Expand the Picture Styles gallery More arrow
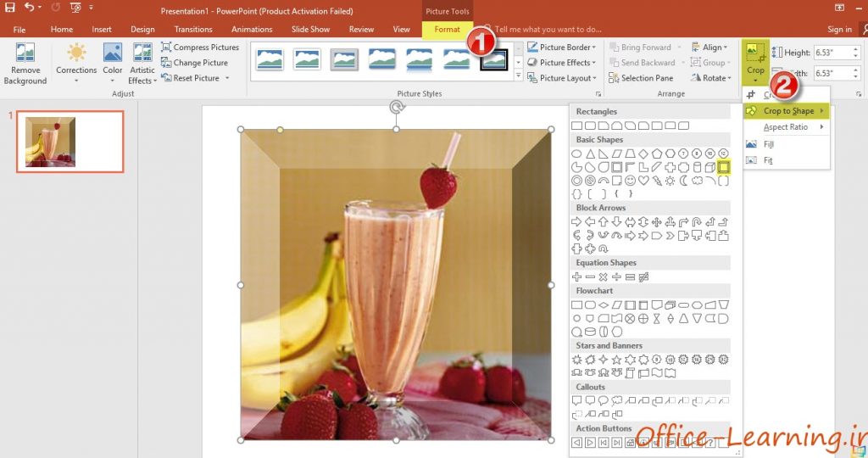Screen dimensions: 868x458 [518, 75]
